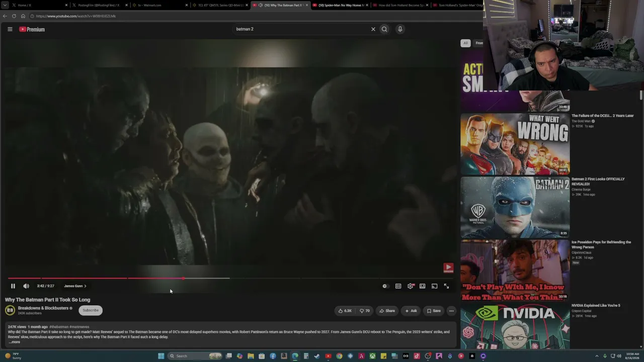This screenshot has width=644, height=362.
Task: Open the weather widget on the taskbar
Action: coord(14,356)
